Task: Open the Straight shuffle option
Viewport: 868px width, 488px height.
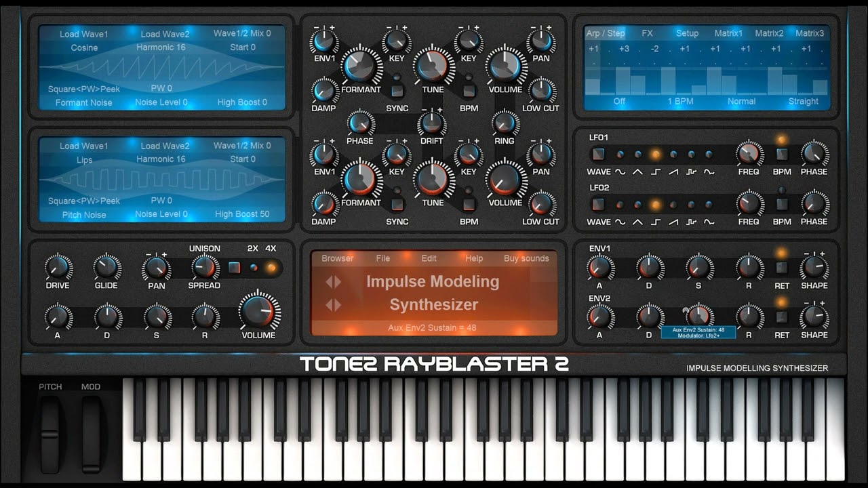Action: coord(803,102)
